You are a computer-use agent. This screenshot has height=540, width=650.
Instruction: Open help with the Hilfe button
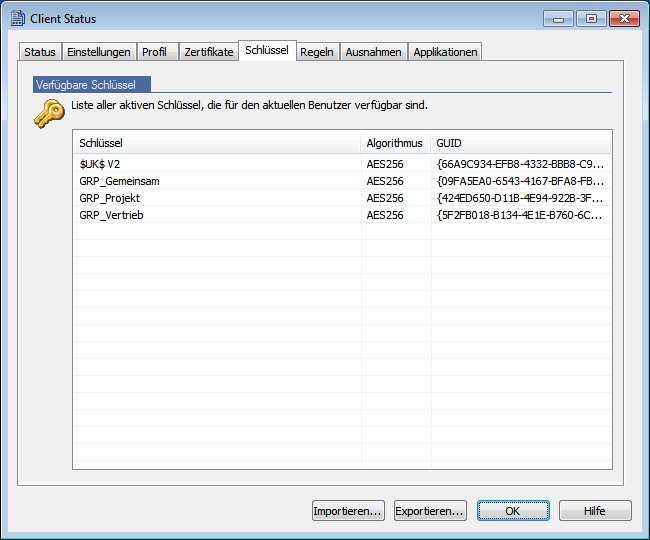tap(595, 511)
